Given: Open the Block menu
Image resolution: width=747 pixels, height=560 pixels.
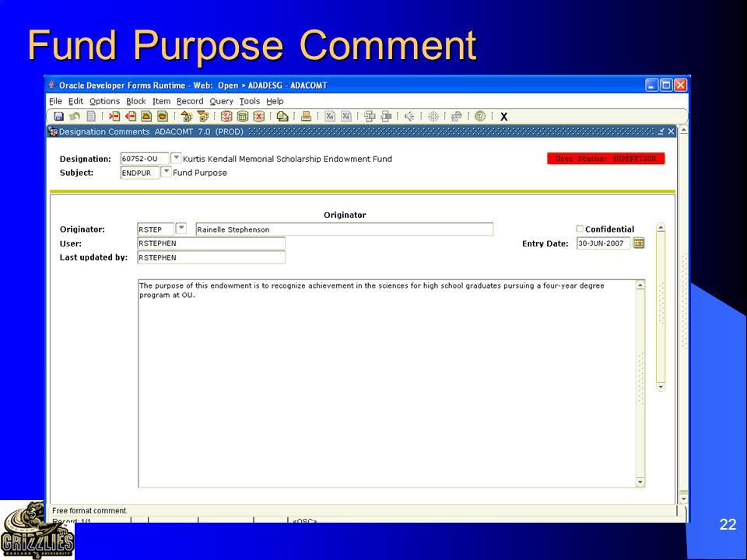Looking at the screenshot, I should click(x=135, y=101).
